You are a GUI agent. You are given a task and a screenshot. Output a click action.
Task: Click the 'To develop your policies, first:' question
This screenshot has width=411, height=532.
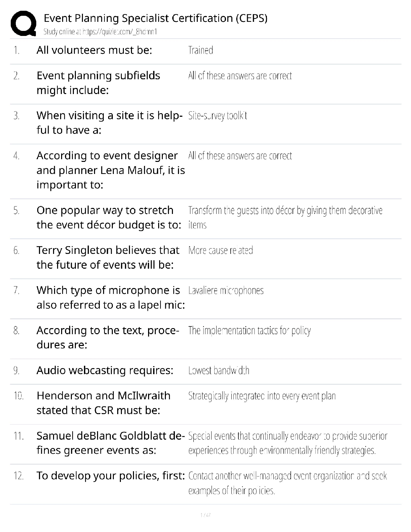(110, 476)
